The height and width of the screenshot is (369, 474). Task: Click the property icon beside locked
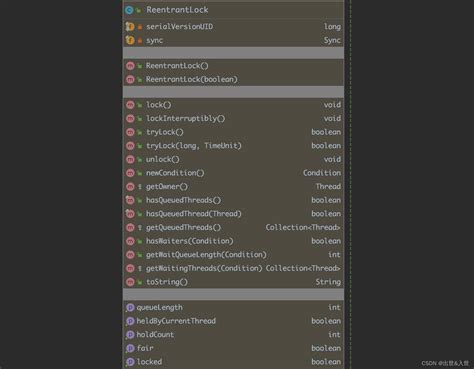pyautogui.click(x=130, y=362)
